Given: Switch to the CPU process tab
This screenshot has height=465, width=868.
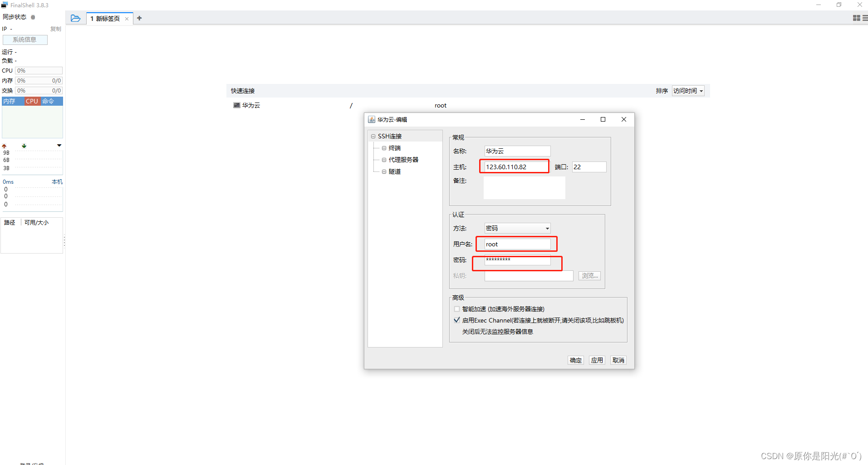Looking at the screenshot, I should [32, 101].
